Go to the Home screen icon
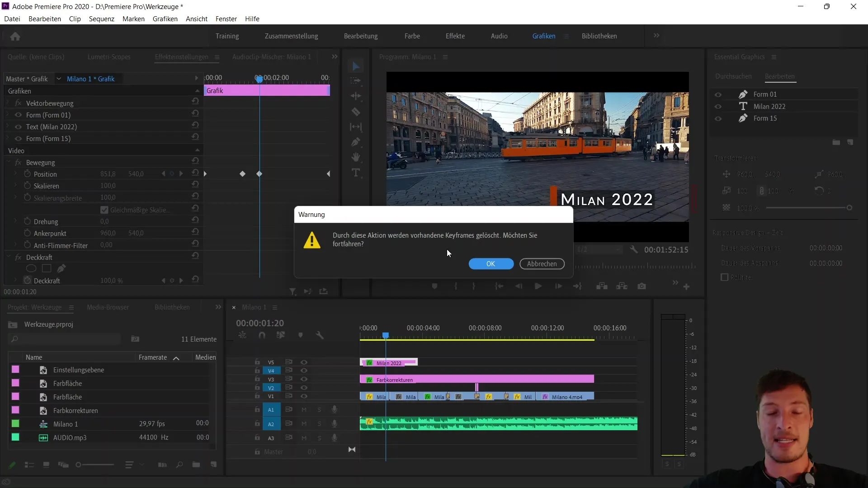Screen dimensions: 868x488 [15, 36]
